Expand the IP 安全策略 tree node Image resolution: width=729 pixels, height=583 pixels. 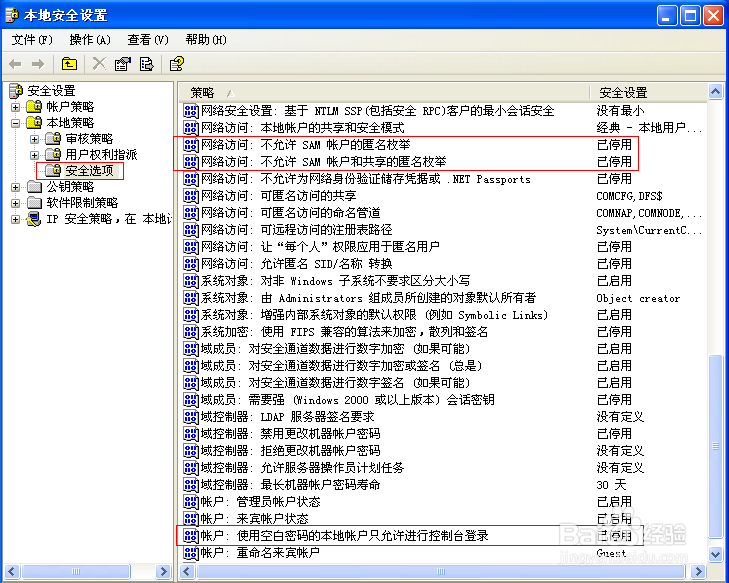coord(15,219)
